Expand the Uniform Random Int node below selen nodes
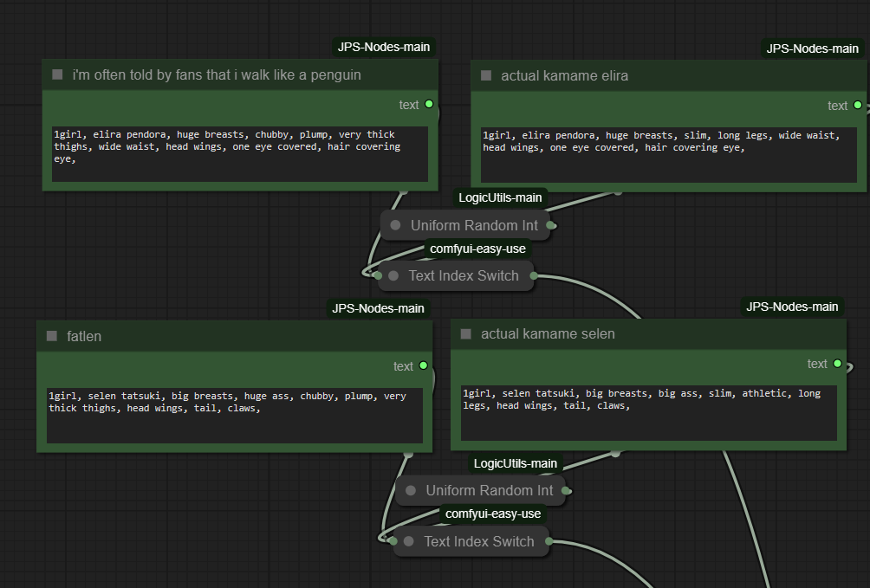The width and height of the screenshot is (870, 588). (411, 490)
